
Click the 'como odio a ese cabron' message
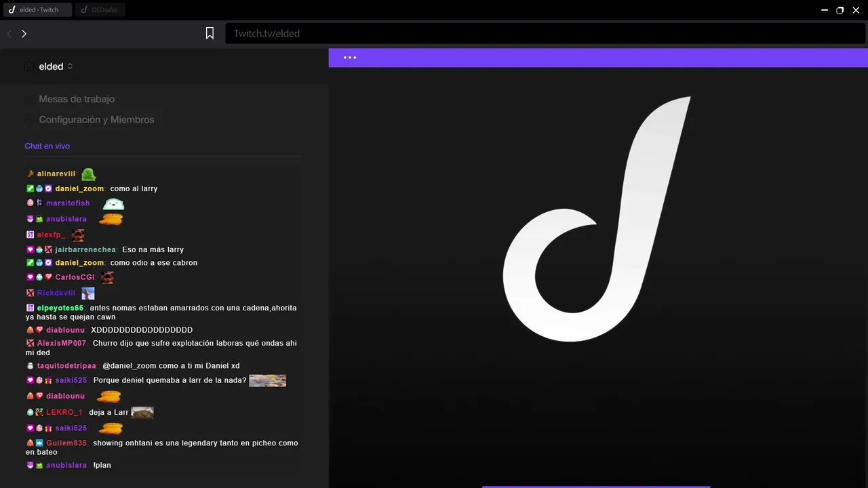(x=154, y=262)
